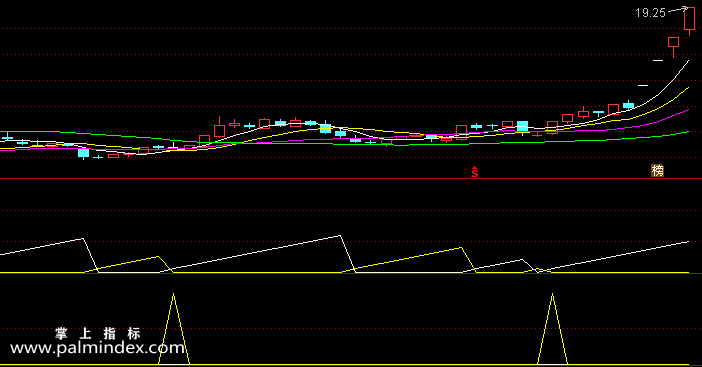This screenshot has width=702, height=367.
Task: Click the 掌上指标 watermark text
Action: click(98, 333)
